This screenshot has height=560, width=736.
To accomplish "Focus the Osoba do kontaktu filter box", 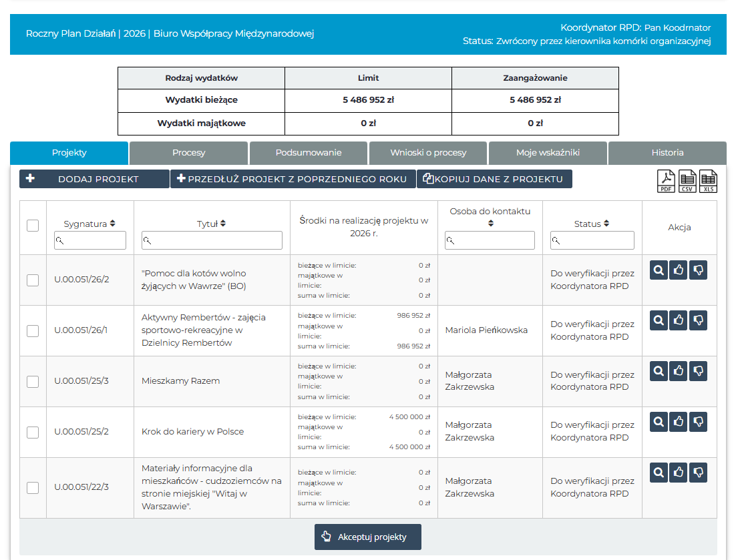I will 490,240.
